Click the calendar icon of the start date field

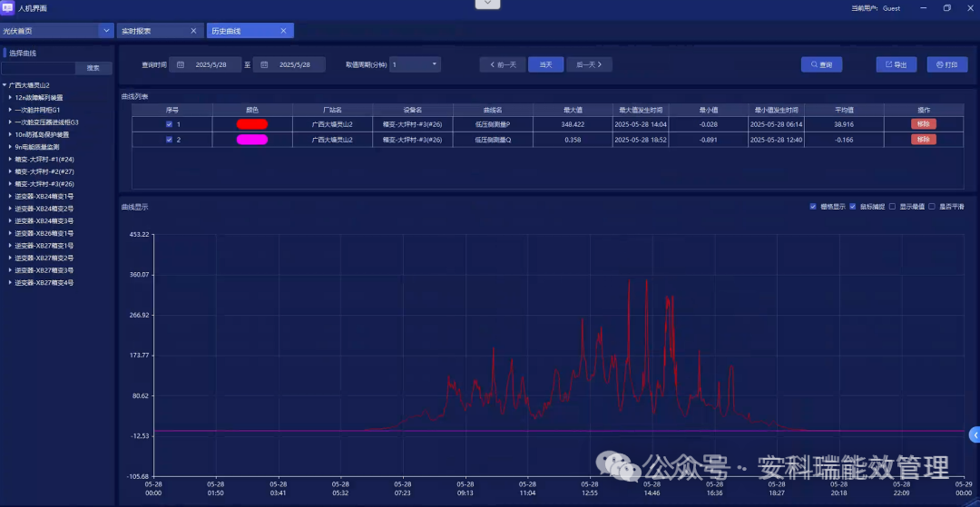pyautogui.click(x=181, y=65)
